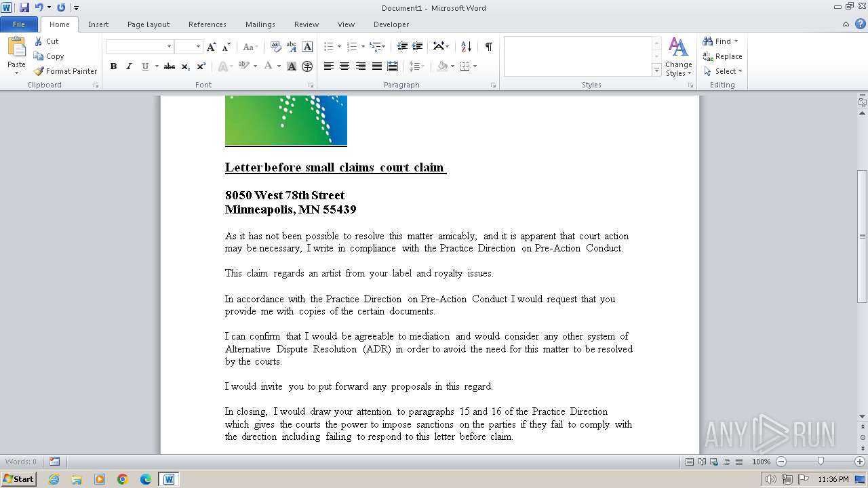This screenshot has height=488, width=868.
Task: Toggle subscript formatting
Action: coord(186,66)
